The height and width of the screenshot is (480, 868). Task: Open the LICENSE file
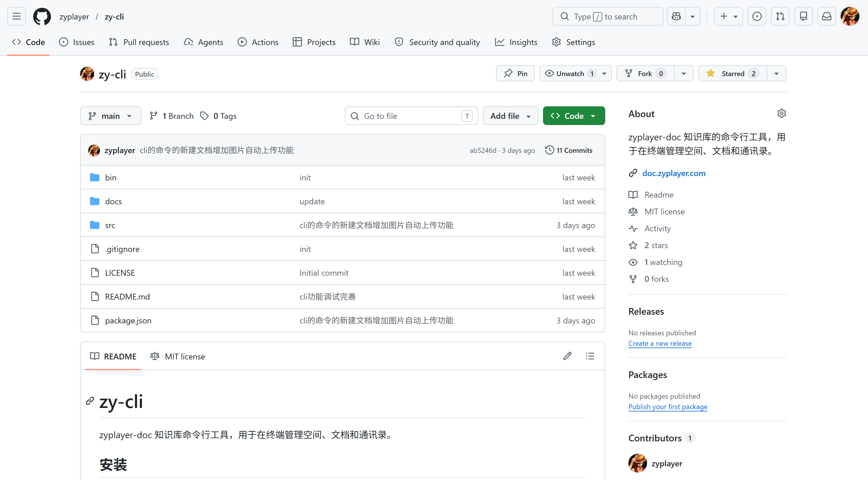click(120, 273)
